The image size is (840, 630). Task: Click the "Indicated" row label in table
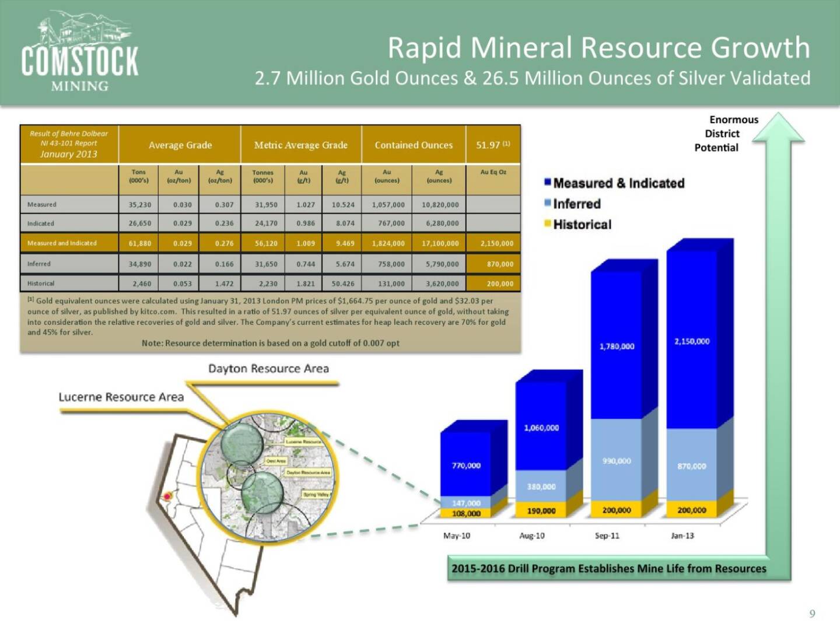click(41, 223)
